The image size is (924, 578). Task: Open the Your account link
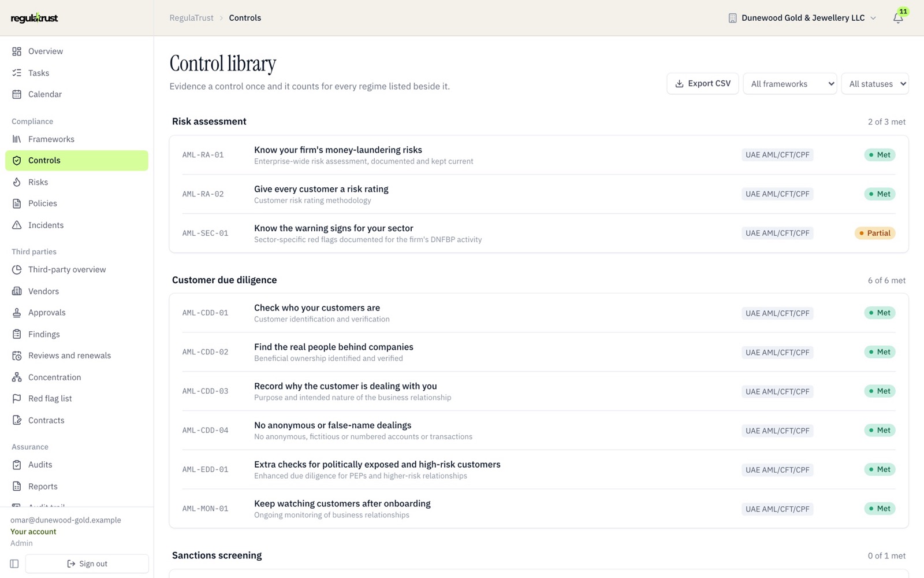[33, 532]
